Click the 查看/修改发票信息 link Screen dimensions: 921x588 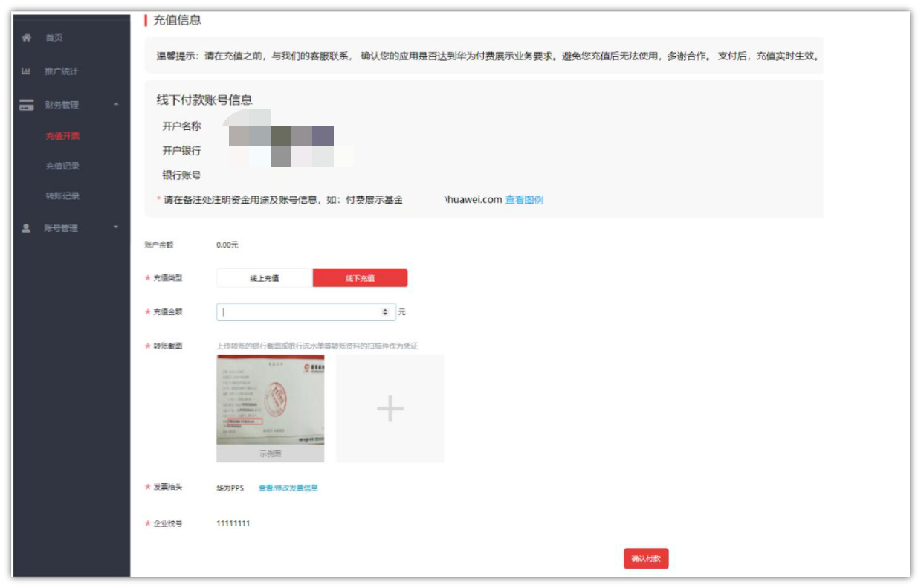[x=287, y=488]
